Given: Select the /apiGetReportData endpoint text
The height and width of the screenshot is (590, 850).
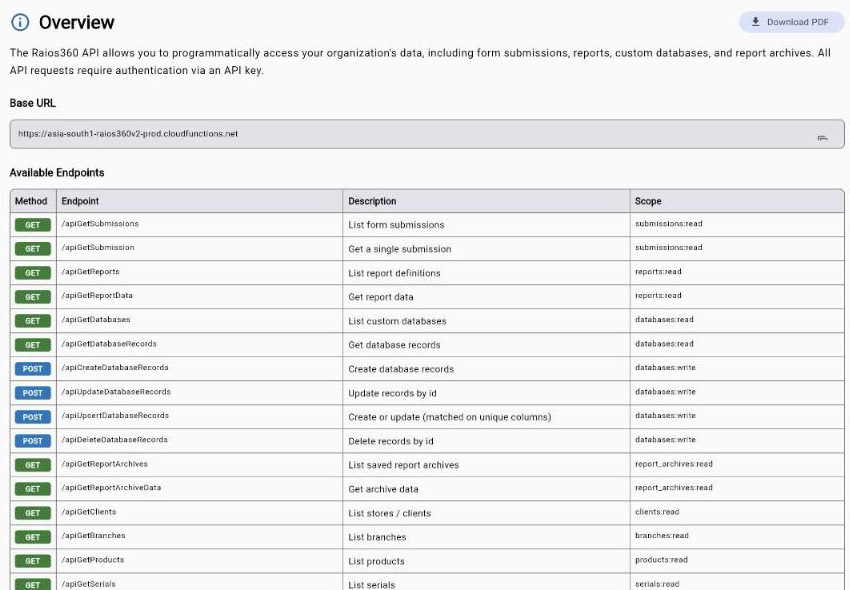Looking at the screenshot, I should coord(97,296).
